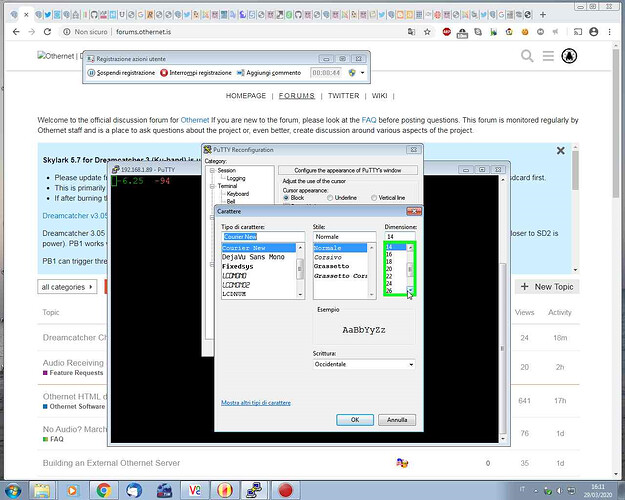Viewport: 625px width, 500px height.
Task: Select the Keyboard category in PuTTY tree
Action: [x=238, y=194]
